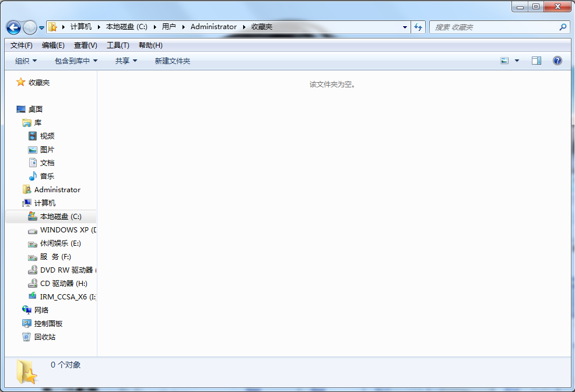Expand the Organize (组织) dropdown
575x392 pixels.
tap(26, 61)
